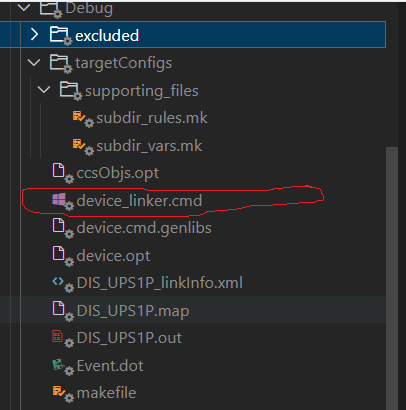406x410 pixels.
Task: Collapse the supporting_files folder chevron
Action: click(44, 90)
